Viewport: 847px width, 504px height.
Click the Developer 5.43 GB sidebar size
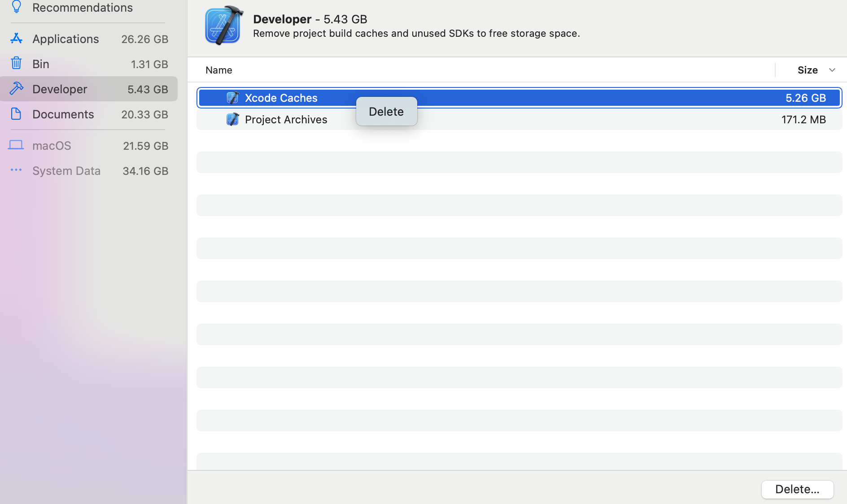(x=148, y=89)
